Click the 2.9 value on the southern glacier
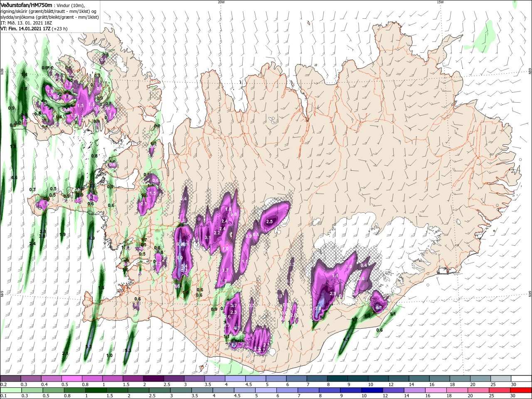The height and width of the screenshot is (399, 532). 332,293
